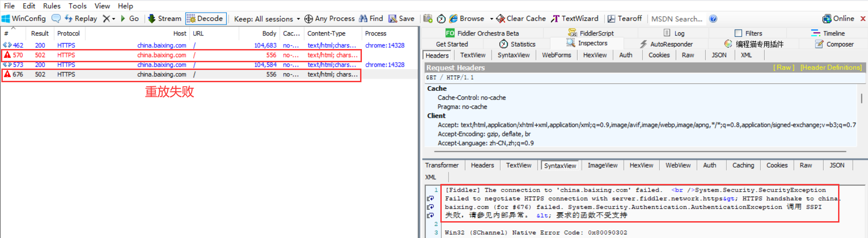Viewport: 868px width, 238px height.
Task: Replay the selected sessions
Action: tap(81, 19)
